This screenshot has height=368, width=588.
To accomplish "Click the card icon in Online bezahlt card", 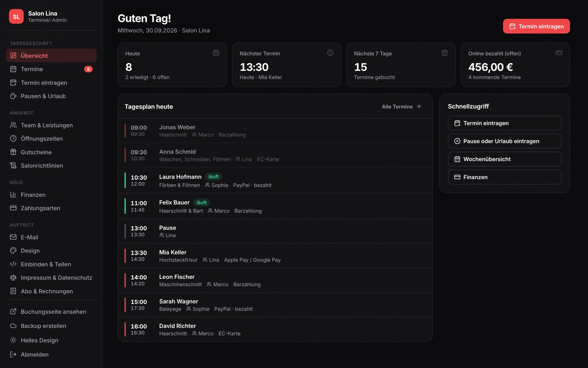I will (x=559, y=53).
